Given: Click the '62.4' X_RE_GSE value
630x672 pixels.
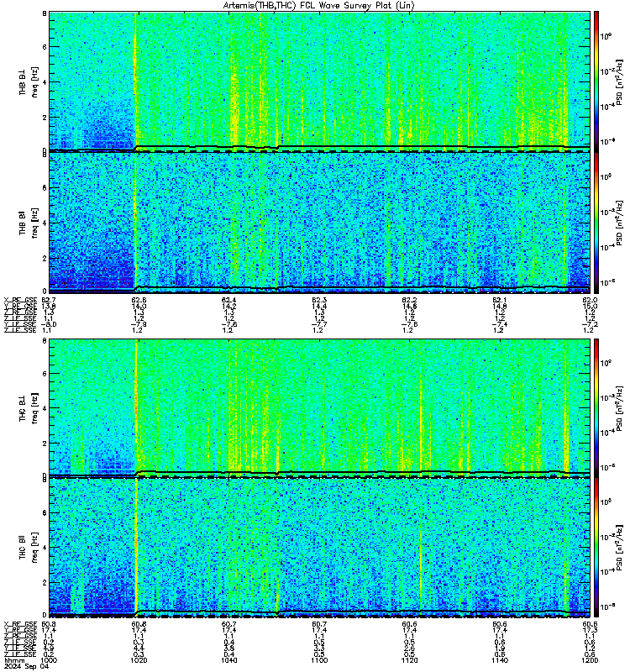Looking at the screenshot, I should 228,300.
